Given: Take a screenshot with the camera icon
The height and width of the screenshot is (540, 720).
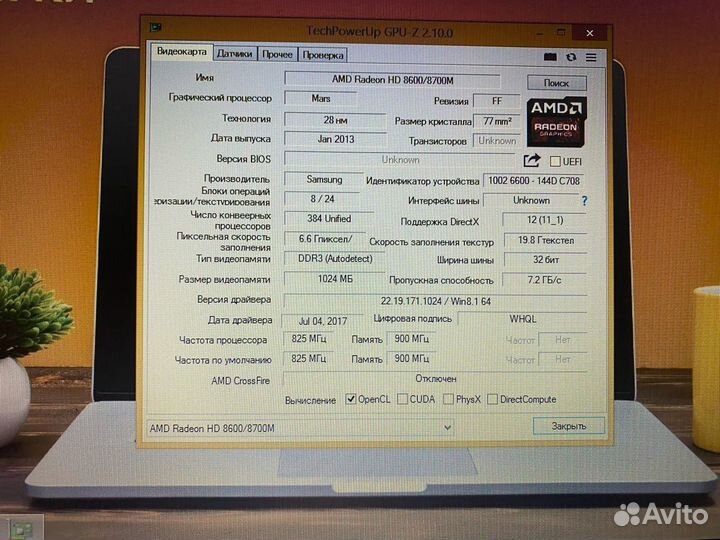Looking at the screenshot, I should 550,57.
